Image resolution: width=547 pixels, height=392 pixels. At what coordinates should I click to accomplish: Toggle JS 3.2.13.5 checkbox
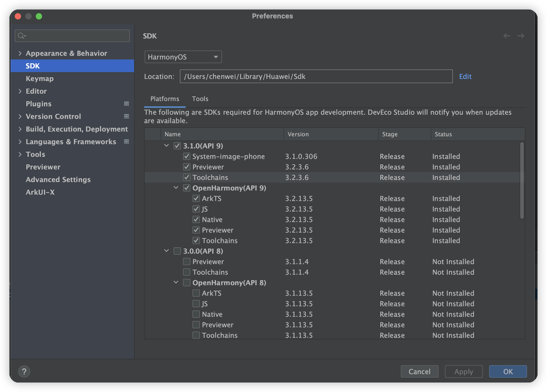(x=196, y=209)
